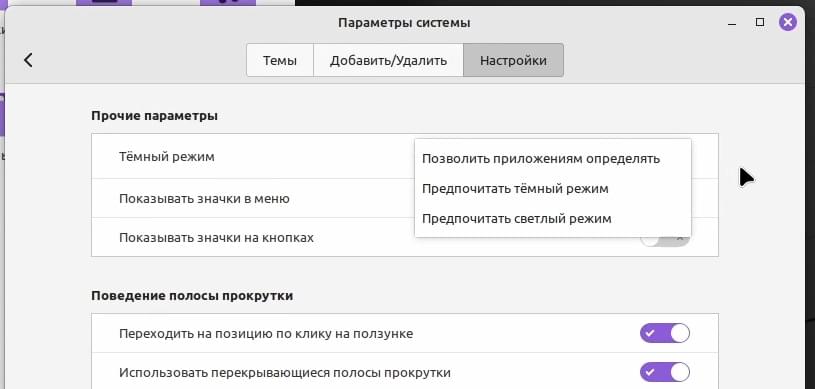
Task: Click the Параметры системы title bar
Action: point(404,23)
